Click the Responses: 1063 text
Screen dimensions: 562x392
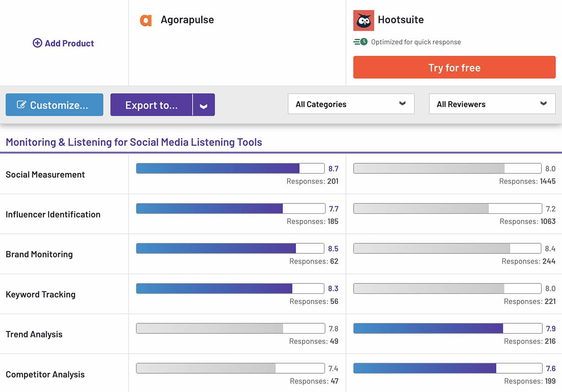click(527, 221)
